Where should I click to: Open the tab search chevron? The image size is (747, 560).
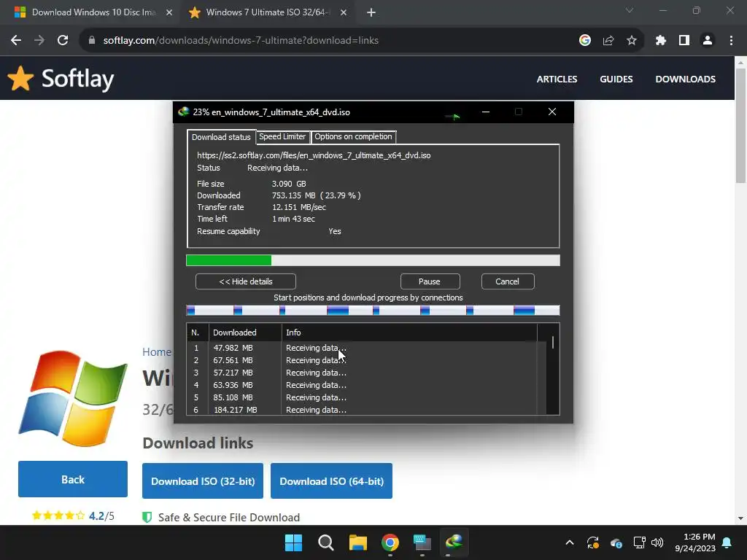tap(630, 10)
